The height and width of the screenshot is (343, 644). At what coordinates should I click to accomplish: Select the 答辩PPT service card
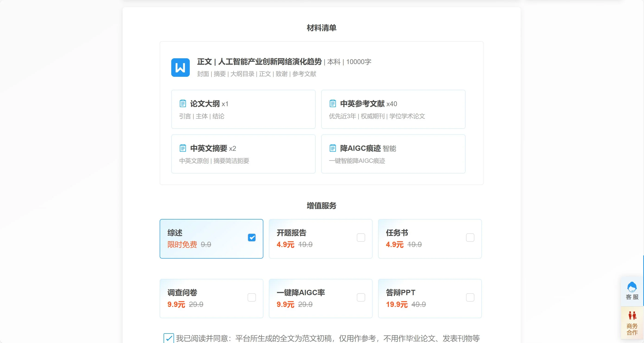click(429, 299)
